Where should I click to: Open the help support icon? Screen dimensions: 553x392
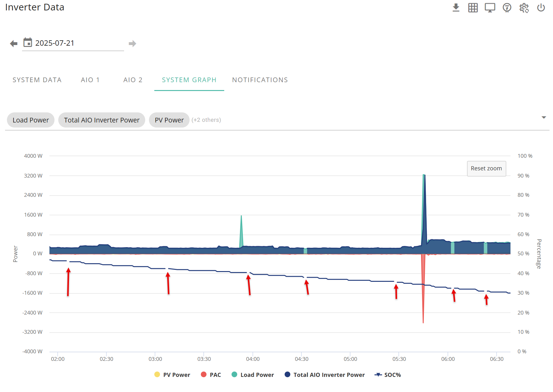click(x=507, y=8)
